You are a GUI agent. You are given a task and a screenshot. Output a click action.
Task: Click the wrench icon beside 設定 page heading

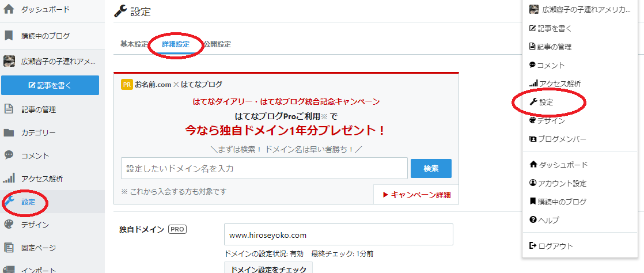(x=120, y=12)
